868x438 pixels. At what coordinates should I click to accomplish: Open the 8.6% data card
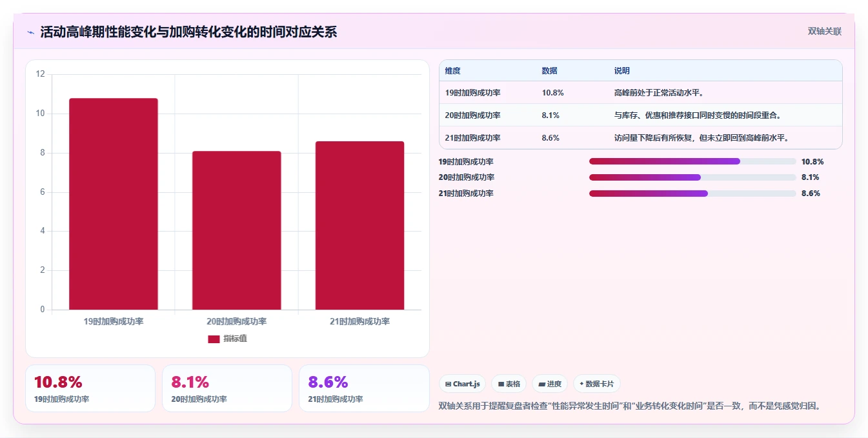click(x=364, y=388)
